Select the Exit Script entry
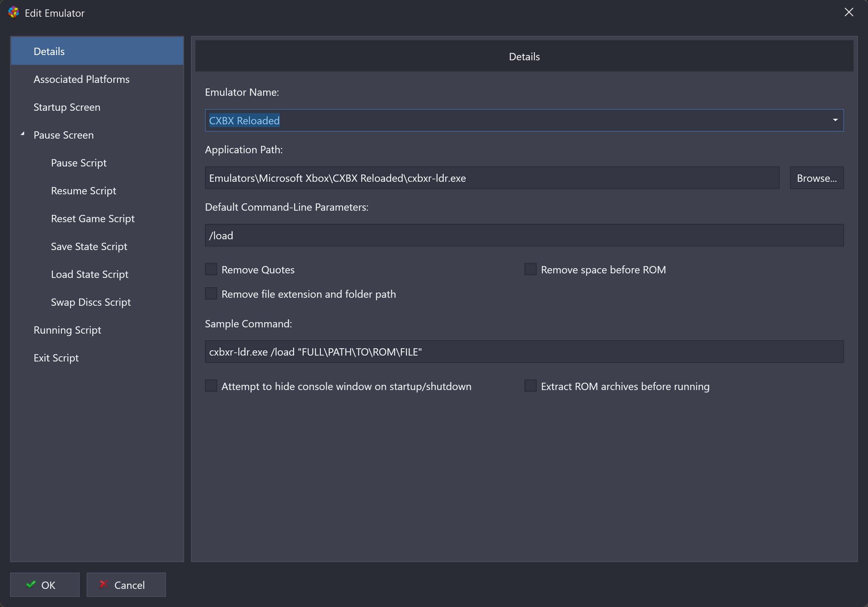The width and height of the screenshot is (868, 607). click(56, 358)
